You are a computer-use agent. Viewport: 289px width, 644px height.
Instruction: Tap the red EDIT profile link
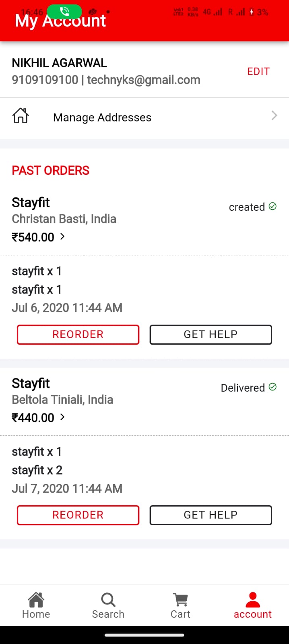[258, 72]
